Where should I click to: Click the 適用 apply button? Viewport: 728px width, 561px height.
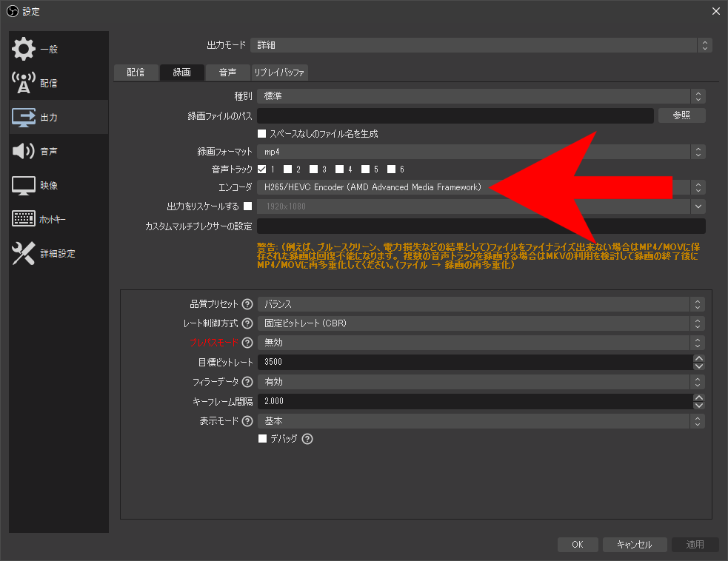(695, 544)
